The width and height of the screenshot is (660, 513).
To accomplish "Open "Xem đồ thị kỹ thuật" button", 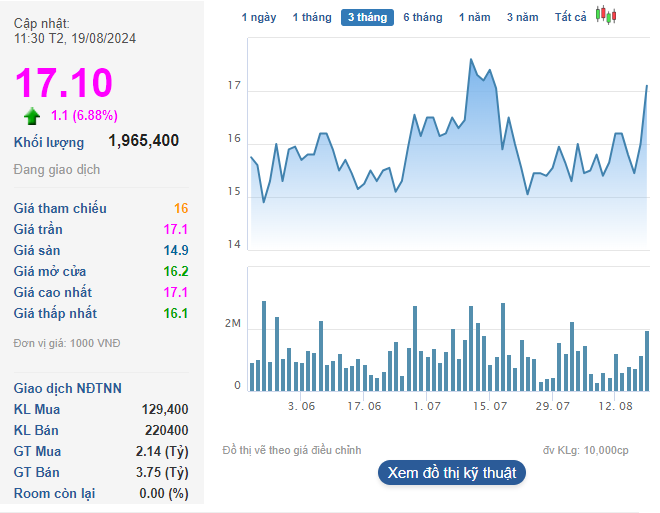I will tap(451, 473).
